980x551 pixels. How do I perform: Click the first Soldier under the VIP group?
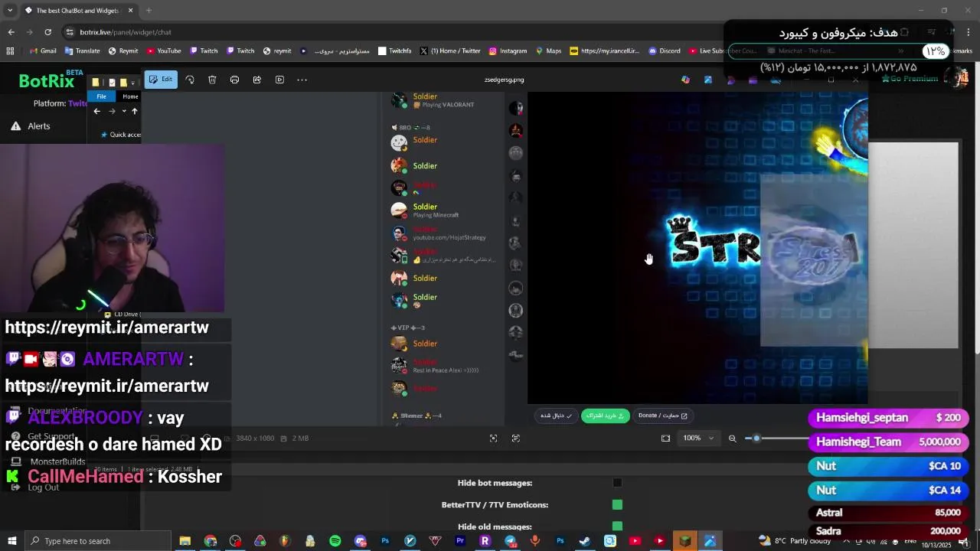coord(425,344)
